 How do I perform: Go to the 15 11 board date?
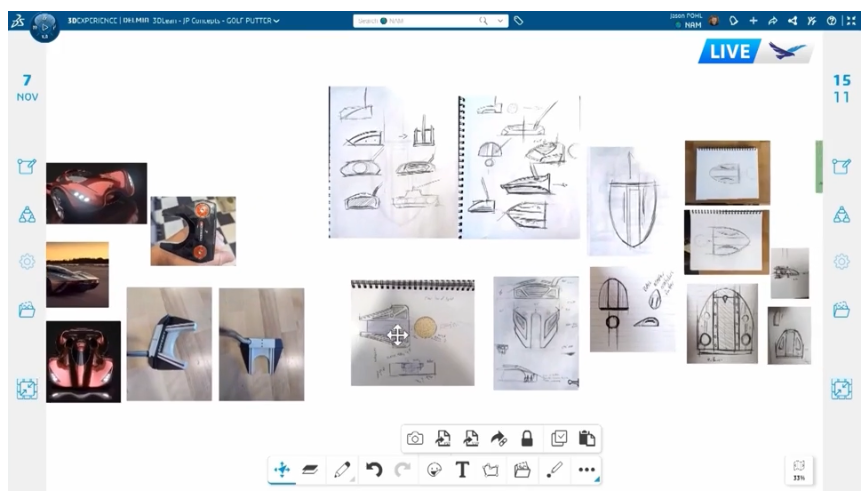pos(841,89)
